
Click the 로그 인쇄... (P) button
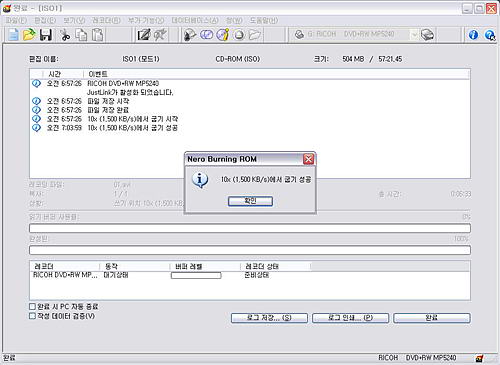pos(350,318)
